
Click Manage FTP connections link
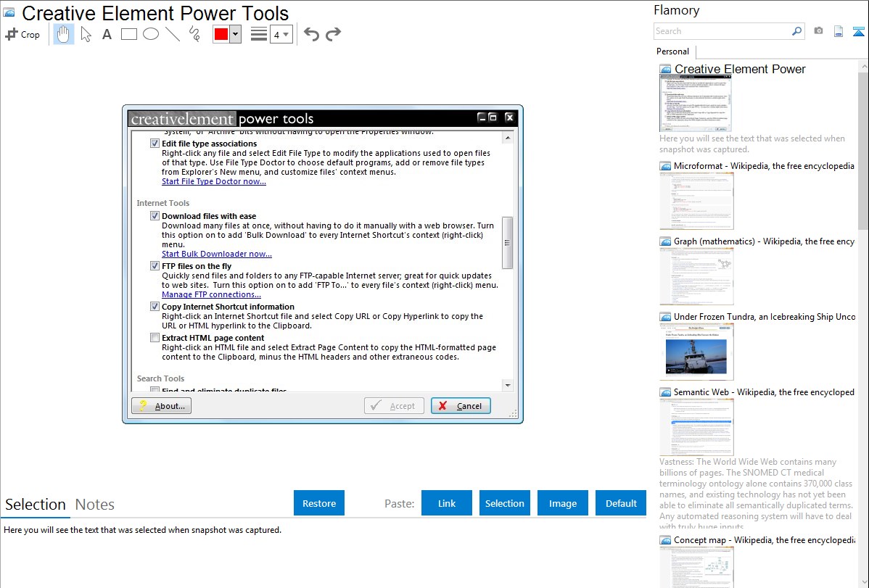(211, 294)
